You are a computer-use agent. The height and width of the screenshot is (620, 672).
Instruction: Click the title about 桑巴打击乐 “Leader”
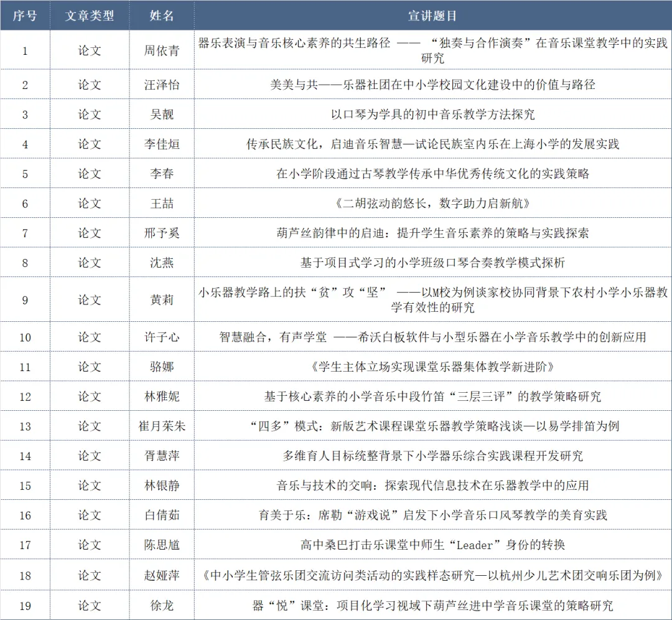pos(432,545)
